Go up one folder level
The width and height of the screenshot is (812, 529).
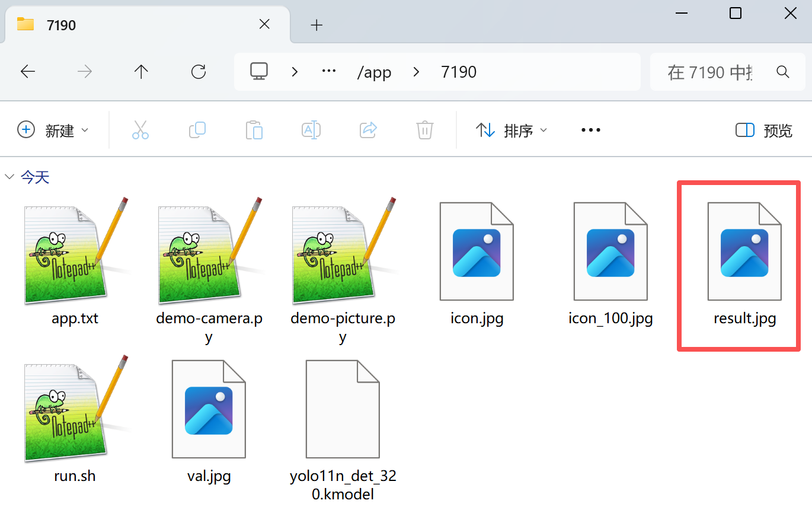(x=141, y=72)
